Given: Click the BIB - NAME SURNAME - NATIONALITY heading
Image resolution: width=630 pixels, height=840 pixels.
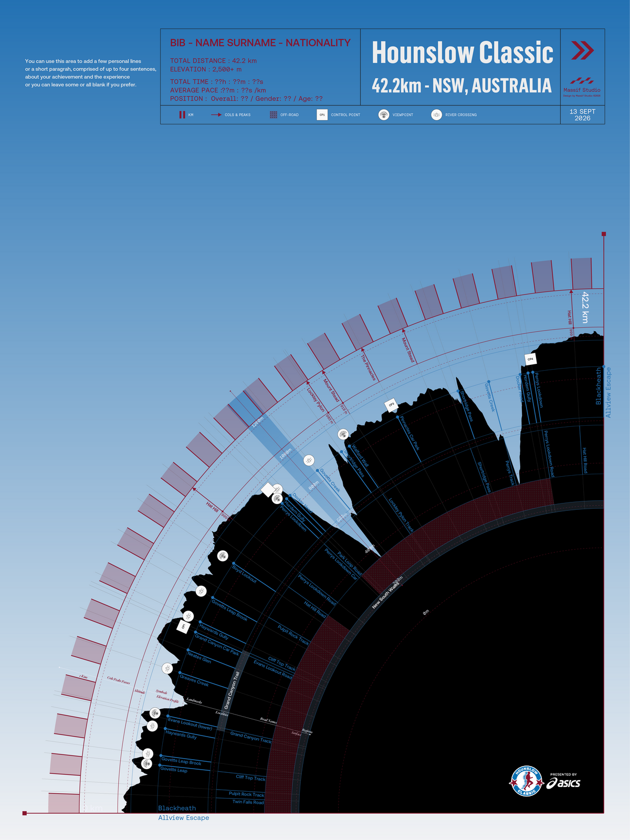Looking at the screenshot, I should (260, 43).
